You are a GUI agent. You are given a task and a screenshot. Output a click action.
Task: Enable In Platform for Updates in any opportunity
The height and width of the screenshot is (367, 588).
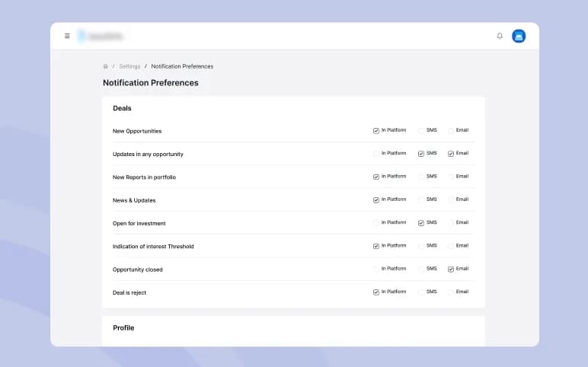tap(376, 154)
